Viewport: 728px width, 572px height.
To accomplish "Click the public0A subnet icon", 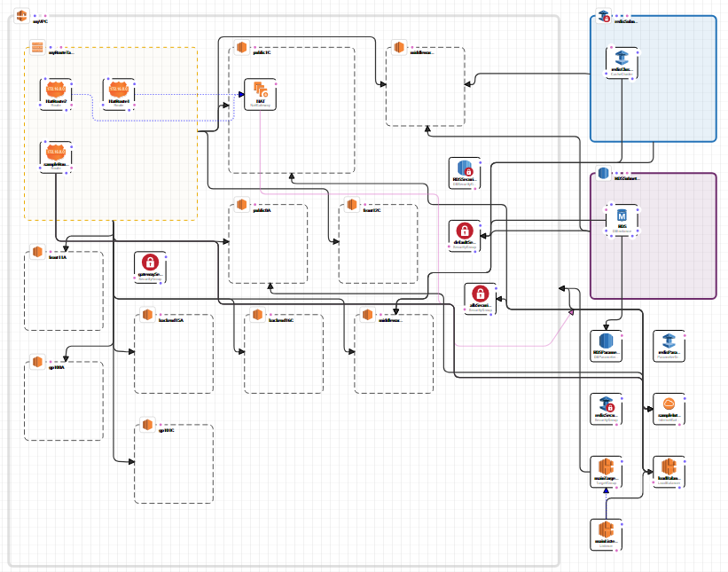I will [241, 205].
